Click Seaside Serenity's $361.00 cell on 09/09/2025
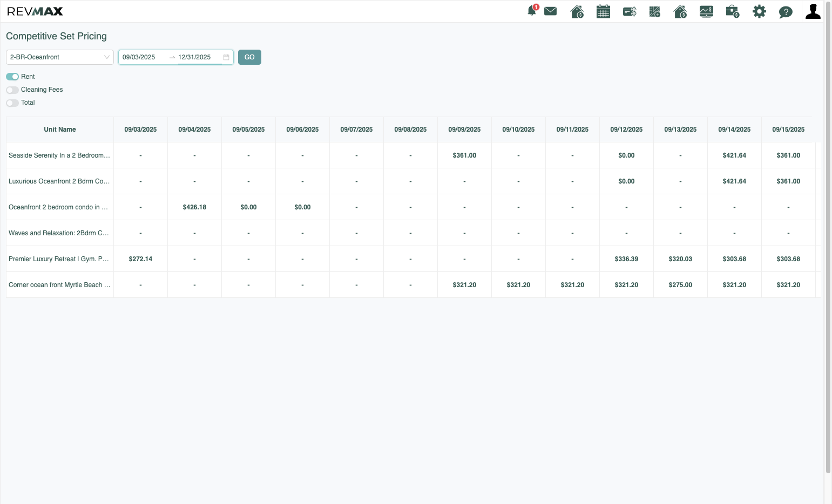 coord(464,155)
